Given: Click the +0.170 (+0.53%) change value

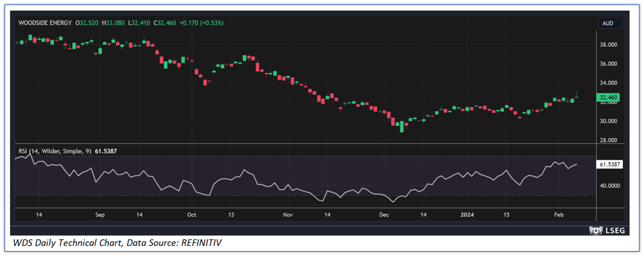Looking at the screenshot, I should 201,23.
